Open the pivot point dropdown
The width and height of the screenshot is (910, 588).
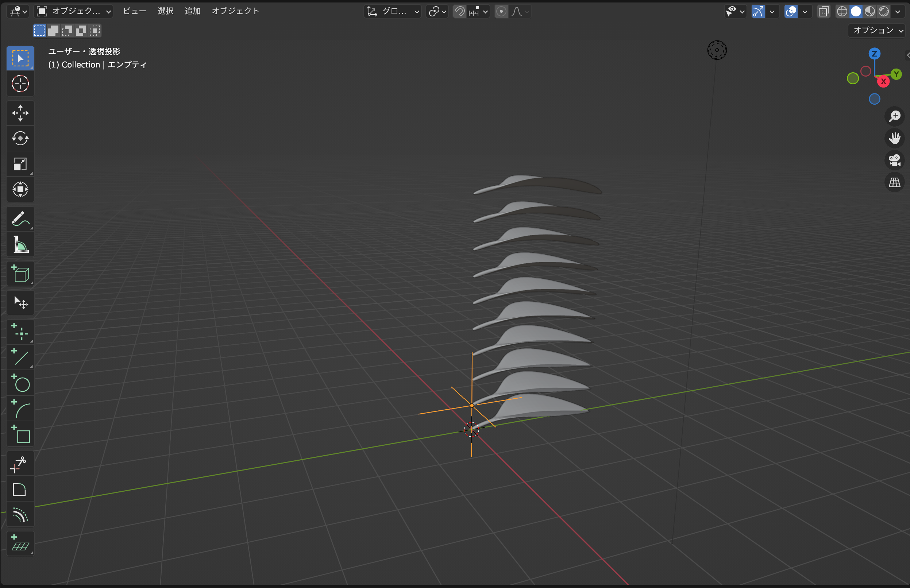[x=437, y=11]
